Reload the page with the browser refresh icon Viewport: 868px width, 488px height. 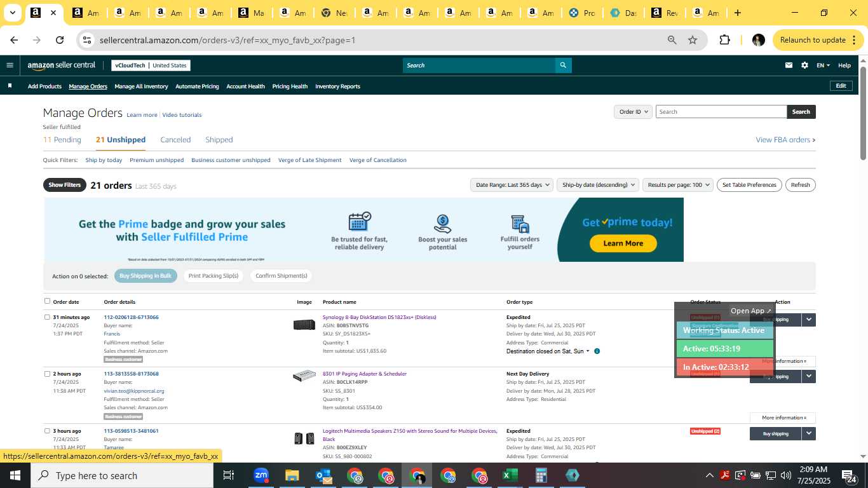(x=60, y=40)
